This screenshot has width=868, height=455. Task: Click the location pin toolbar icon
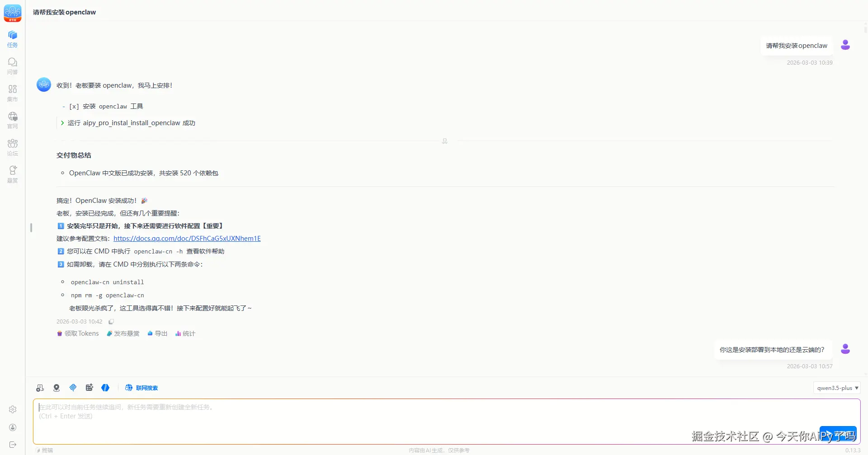coord(57,388)
